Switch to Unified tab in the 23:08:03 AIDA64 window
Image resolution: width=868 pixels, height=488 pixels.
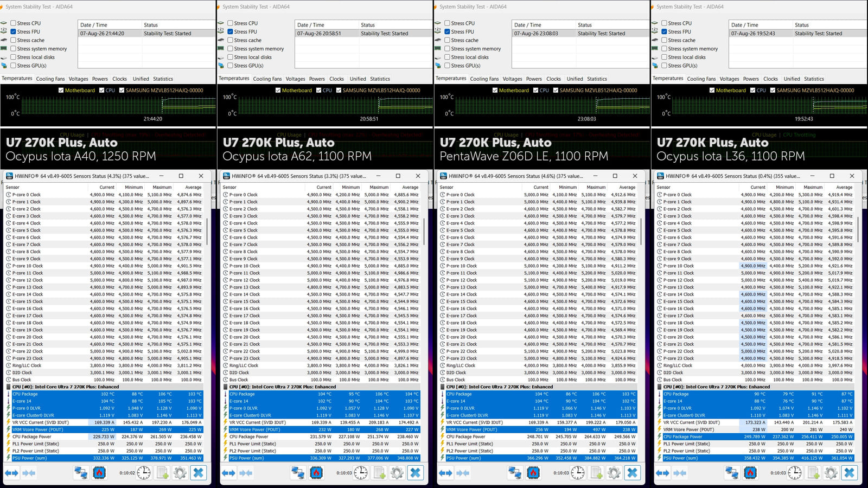click(575, 79)
